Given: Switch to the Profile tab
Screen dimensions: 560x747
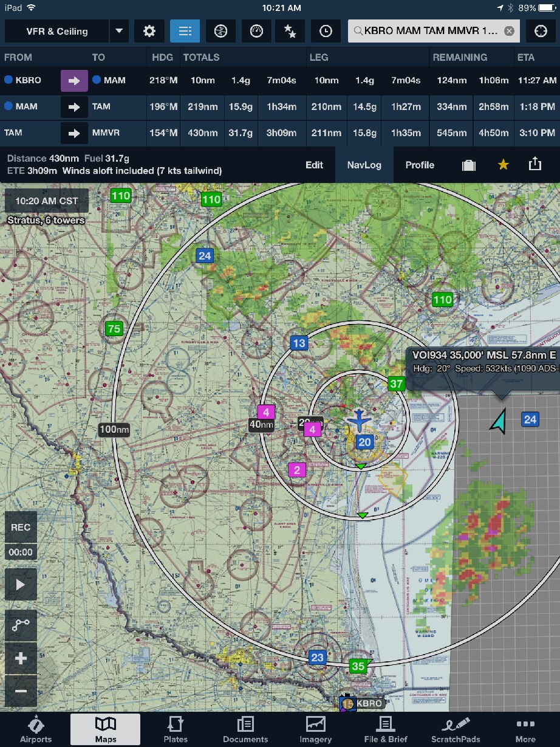Looking at the screenshot, I should pyautogui.click(x=420, y=165).
